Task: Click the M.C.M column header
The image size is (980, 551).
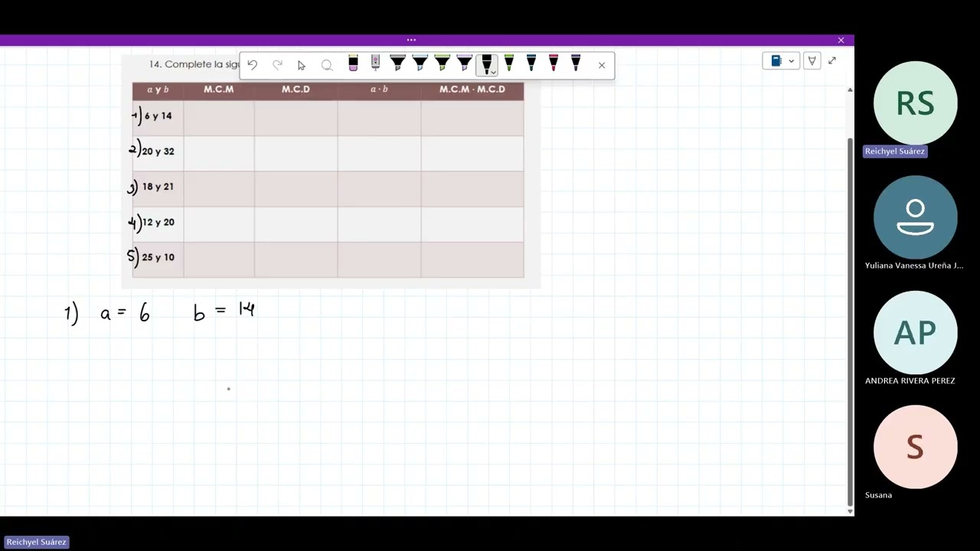Action: pos(219,90)
